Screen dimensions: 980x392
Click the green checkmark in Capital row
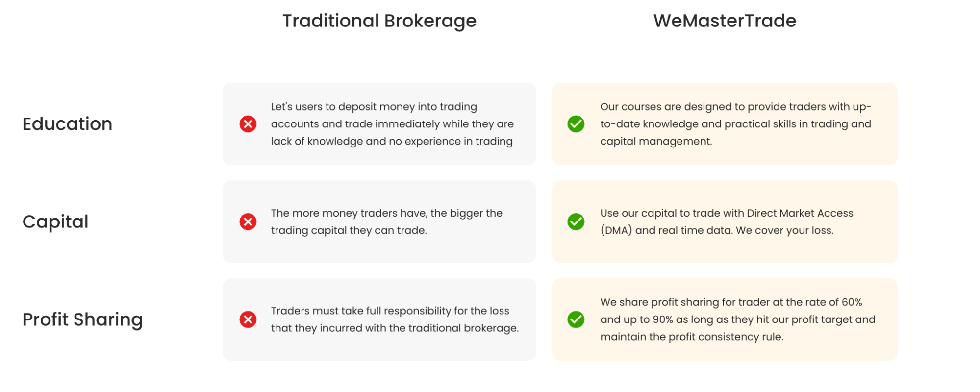[576, 221]
